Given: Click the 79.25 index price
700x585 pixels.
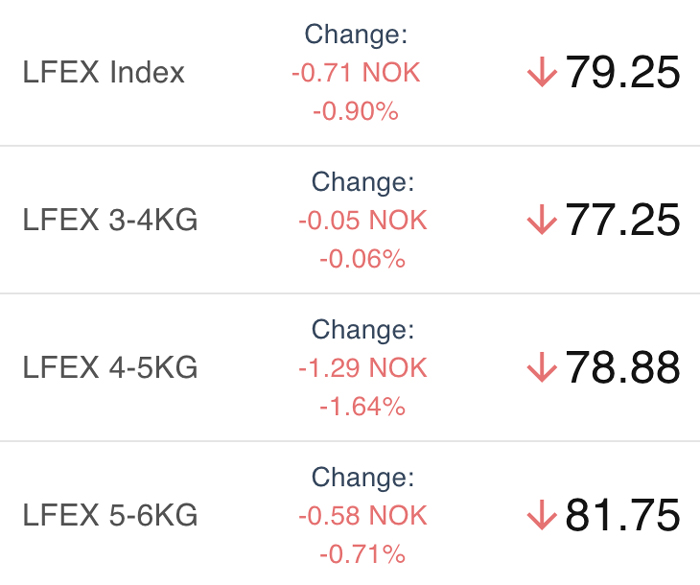Looking at the screenshot, I should [x=623, y=72].
